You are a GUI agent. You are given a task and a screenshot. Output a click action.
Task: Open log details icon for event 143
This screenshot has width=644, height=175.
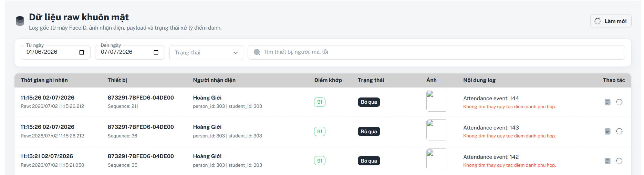point(607,131)
